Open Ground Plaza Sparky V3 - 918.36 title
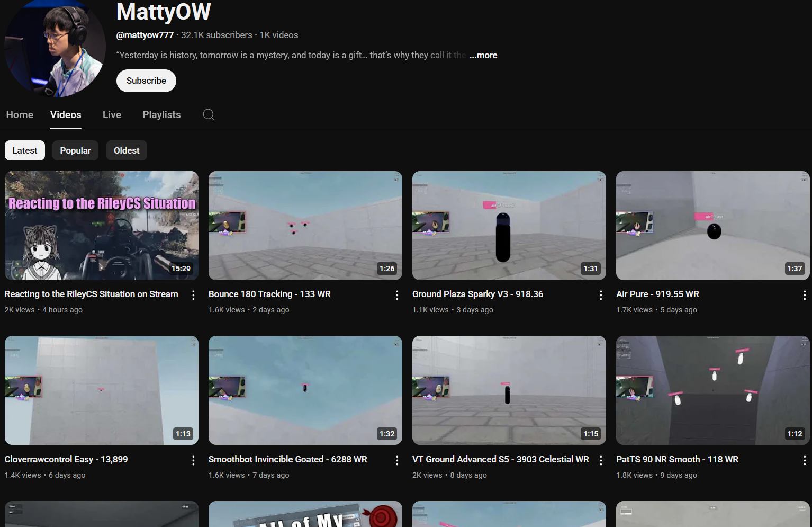812x527 pixels. 477,294
